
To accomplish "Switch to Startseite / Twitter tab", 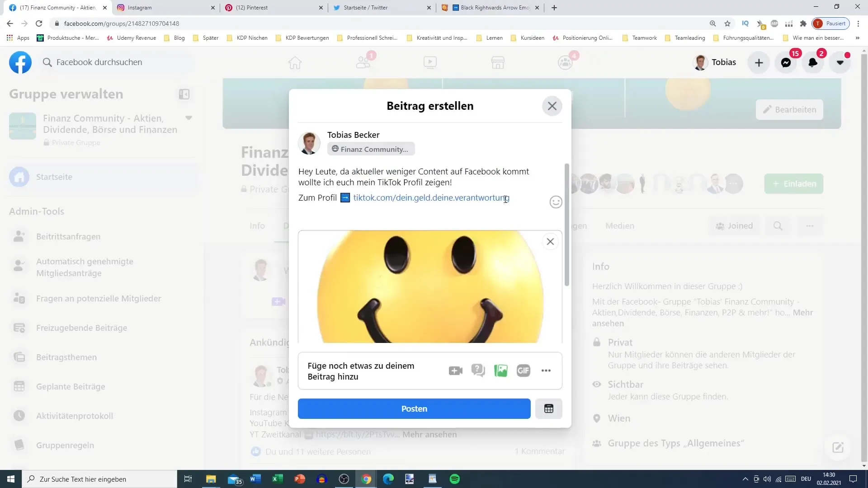I will (382, 8).
